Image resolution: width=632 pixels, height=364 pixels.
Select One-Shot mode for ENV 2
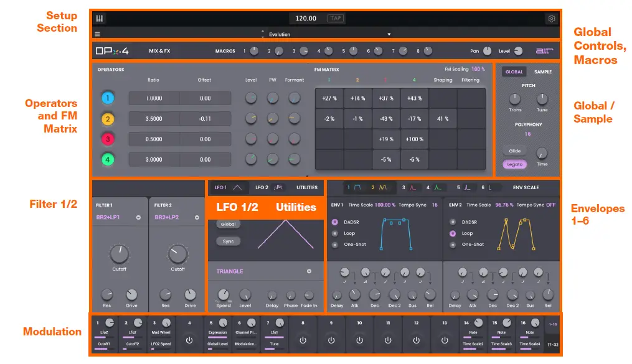point(453,245)
